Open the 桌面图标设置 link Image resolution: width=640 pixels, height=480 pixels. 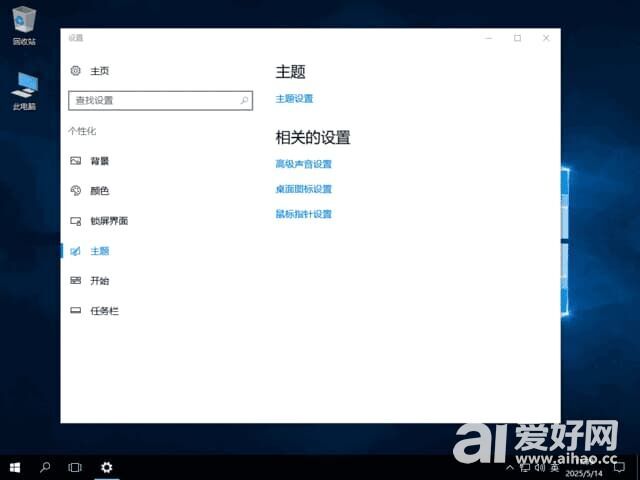(x=304, y=189)
